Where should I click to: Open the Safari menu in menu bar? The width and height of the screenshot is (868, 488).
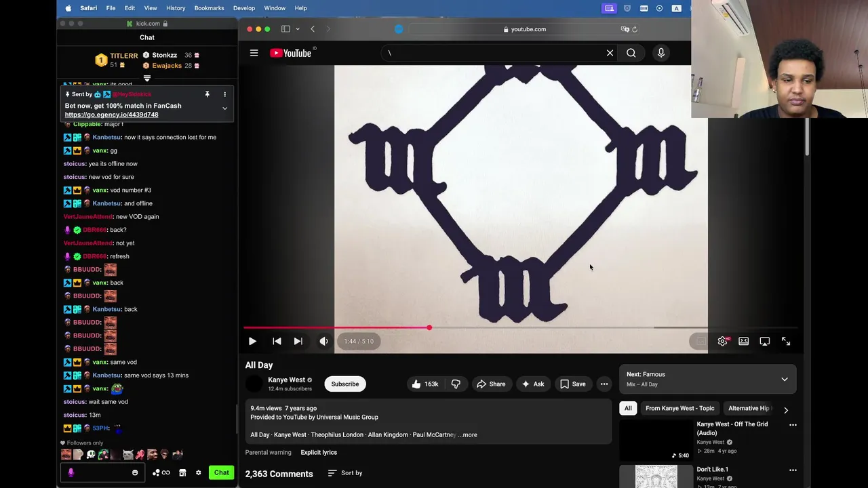click(88, 8)
